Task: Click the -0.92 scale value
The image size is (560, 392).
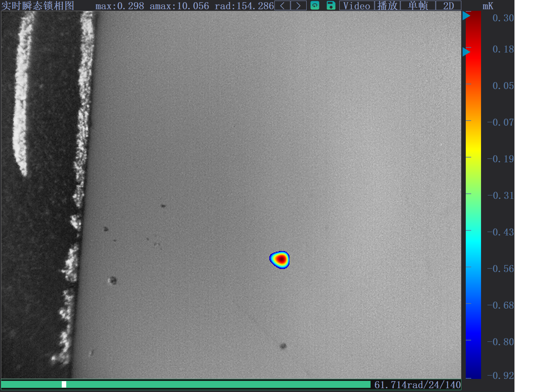Action: click(x=501, y=376)
